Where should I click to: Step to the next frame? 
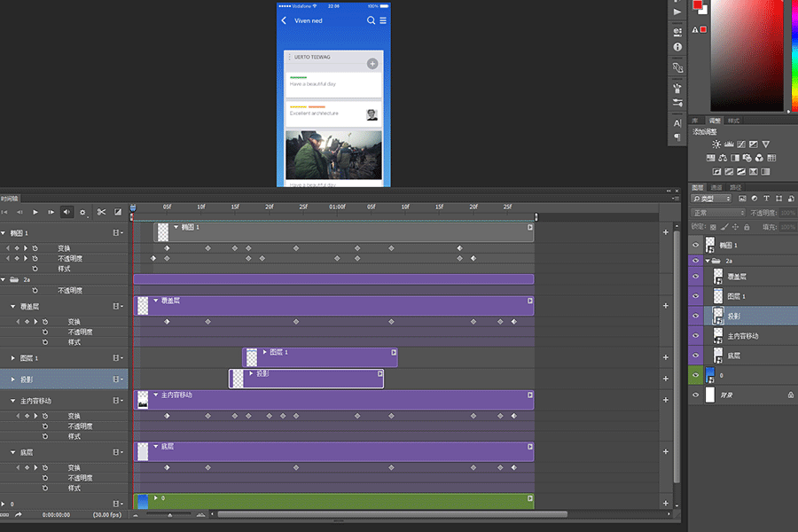51,212
